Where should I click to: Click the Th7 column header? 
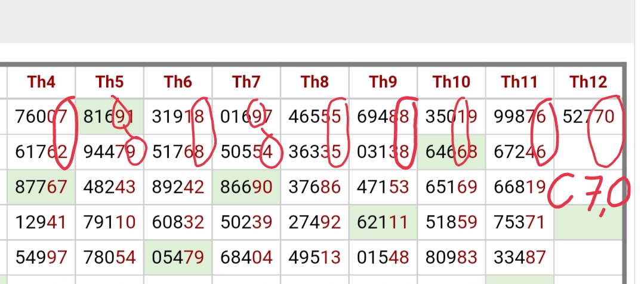pos(246,82)
